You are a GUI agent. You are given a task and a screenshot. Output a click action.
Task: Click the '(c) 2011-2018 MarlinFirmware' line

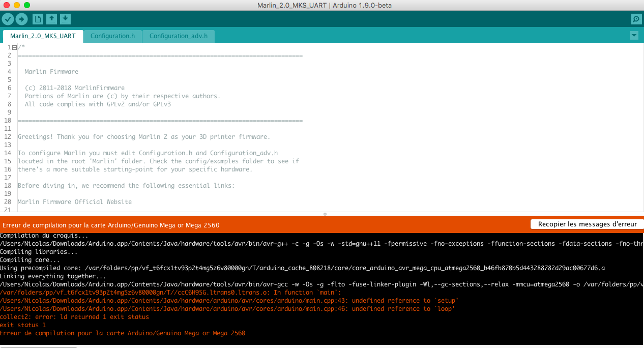(x=75, y=88)
